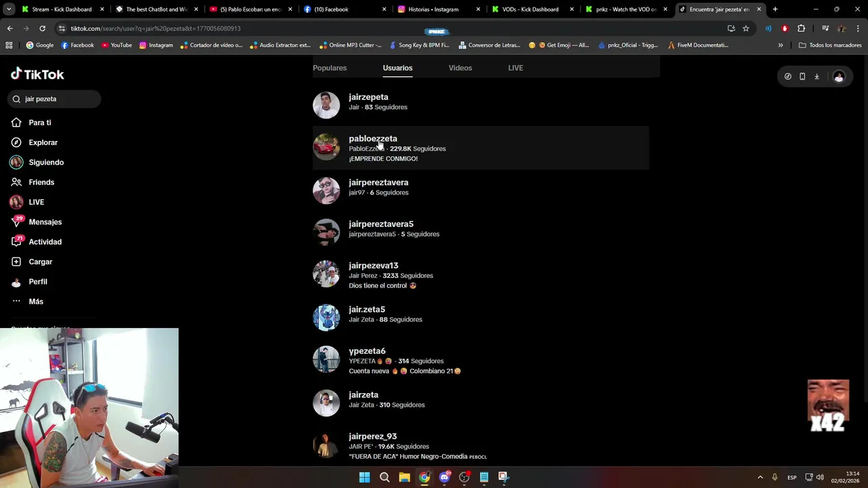Open the ypezeta6 user result
Viewport: 868px width, 488px height.
(x=481, y=360)
